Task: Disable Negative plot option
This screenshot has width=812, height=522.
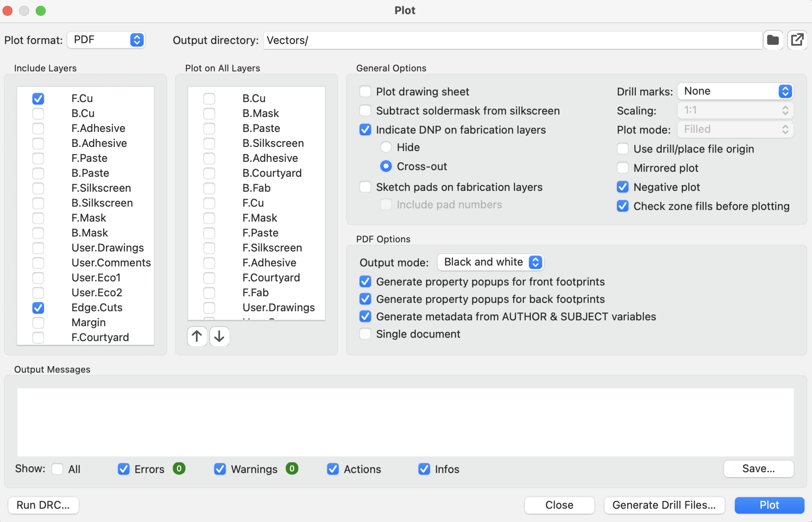Action: [623, 187]
